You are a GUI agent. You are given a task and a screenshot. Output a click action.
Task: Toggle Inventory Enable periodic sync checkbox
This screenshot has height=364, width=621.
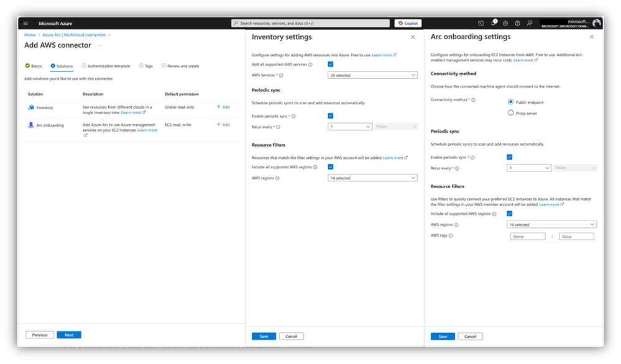click(x=331, y=116)
